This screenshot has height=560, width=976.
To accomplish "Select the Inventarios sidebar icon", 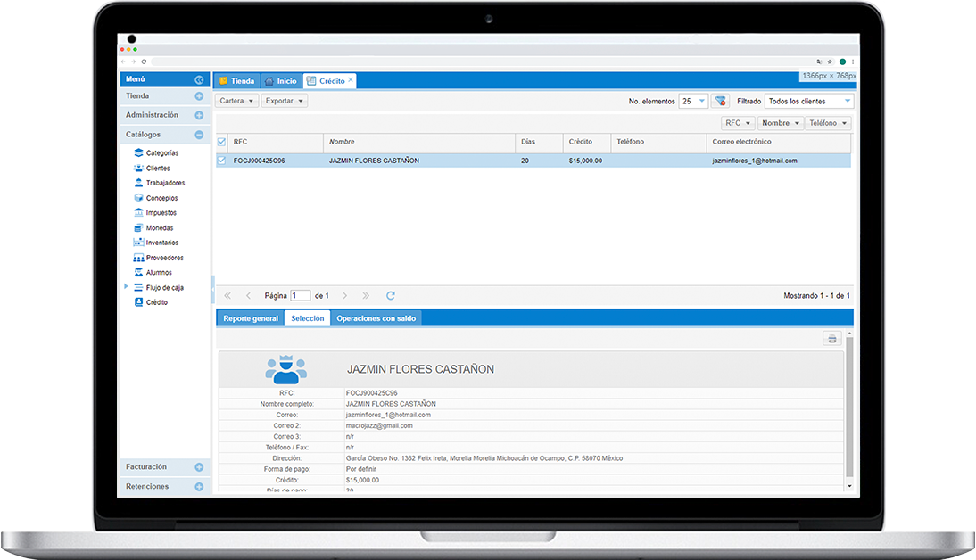I will (x=138, y=243).
